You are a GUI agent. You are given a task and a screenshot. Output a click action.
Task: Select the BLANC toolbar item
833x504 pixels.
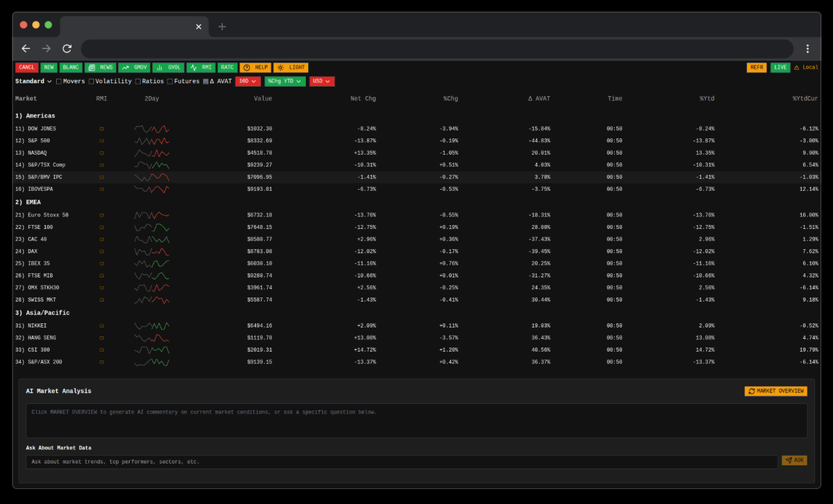70,67
